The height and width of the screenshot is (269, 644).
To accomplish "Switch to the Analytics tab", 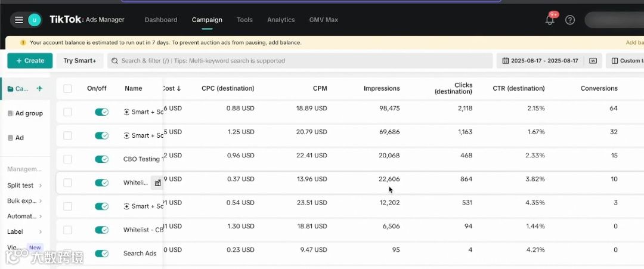I will pyautogui.click(x=281, y=20).
